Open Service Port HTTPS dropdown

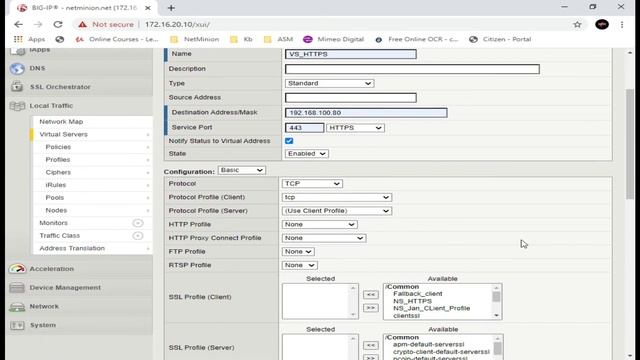coord(355,128)
